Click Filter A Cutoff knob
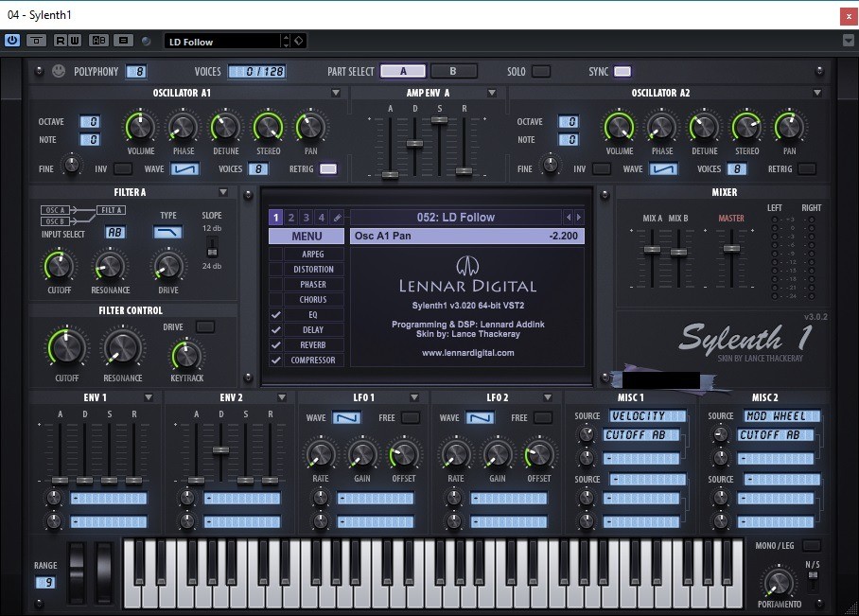 tap(59, 266)
